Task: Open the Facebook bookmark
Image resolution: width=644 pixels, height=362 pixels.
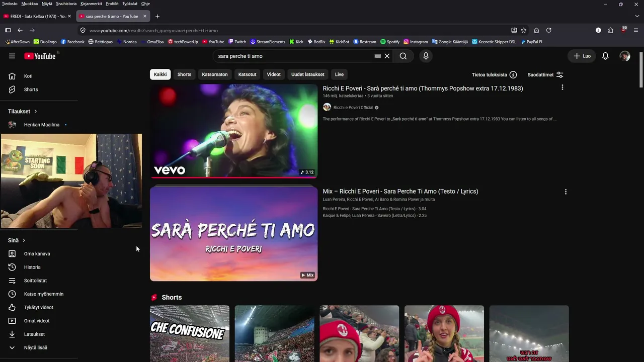Action: click(72, 42)
